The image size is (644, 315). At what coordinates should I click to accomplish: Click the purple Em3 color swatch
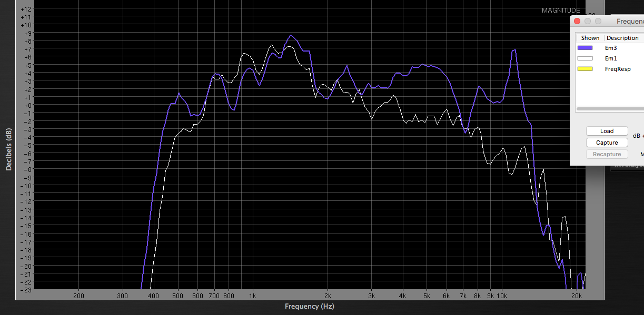pyautogui.click(x=584, y=48)
